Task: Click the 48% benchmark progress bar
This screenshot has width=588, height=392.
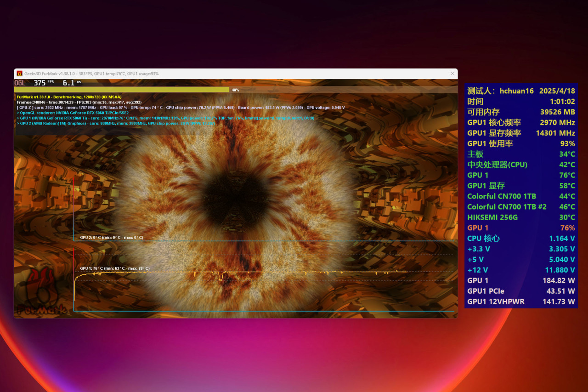Action: [235, 90]
